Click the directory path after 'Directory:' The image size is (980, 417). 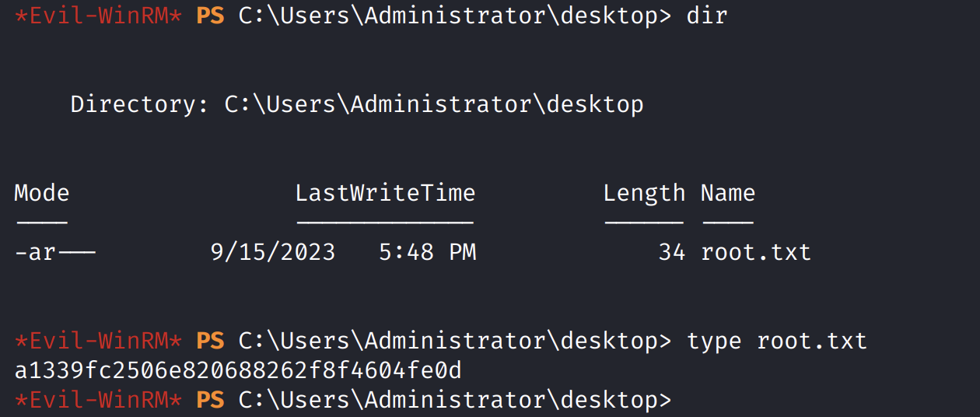pos(434,104)
